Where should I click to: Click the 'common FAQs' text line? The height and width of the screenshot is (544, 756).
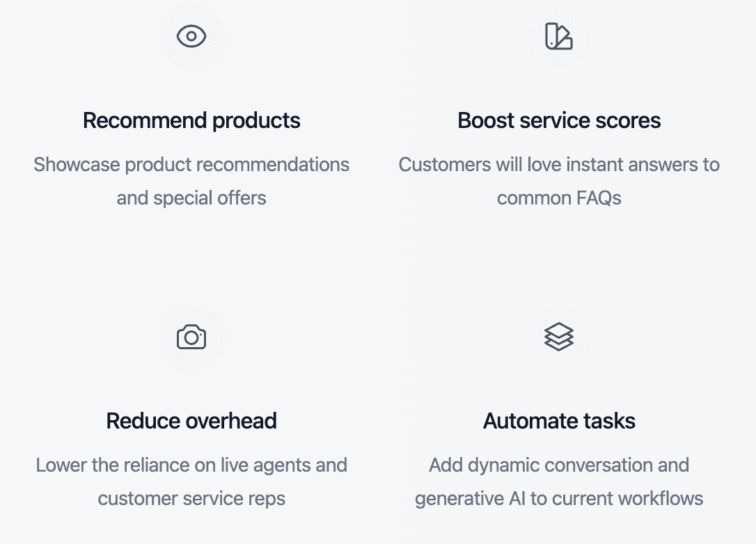point(559,198)
